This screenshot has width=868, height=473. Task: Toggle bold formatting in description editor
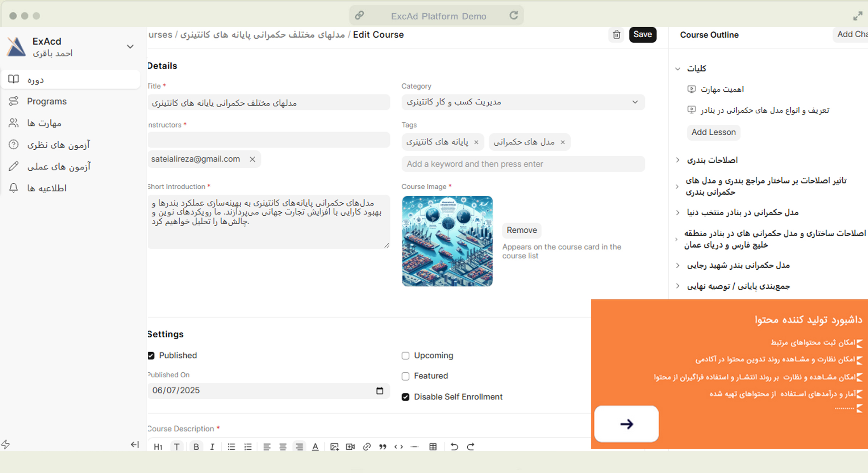196,447
